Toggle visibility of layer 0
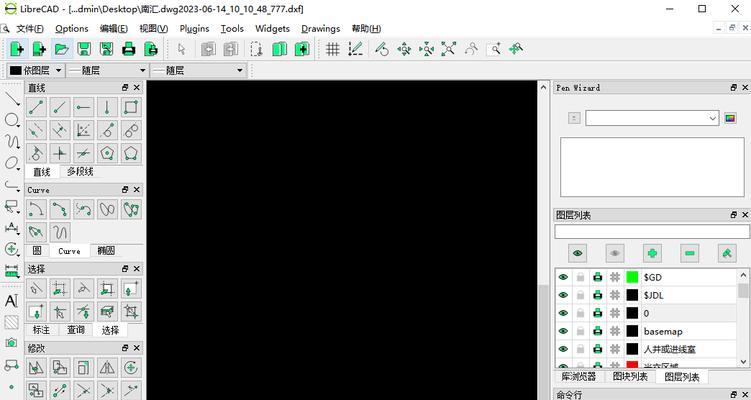Screen dimensions: 751x400 pyautogui.click(x=563, y=313)
